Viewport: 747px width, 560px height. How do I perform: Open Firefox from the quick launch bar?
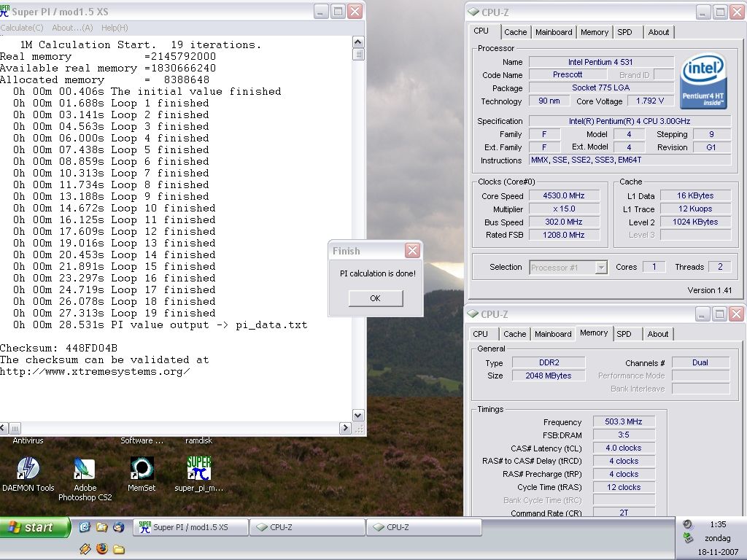(101, 548)
